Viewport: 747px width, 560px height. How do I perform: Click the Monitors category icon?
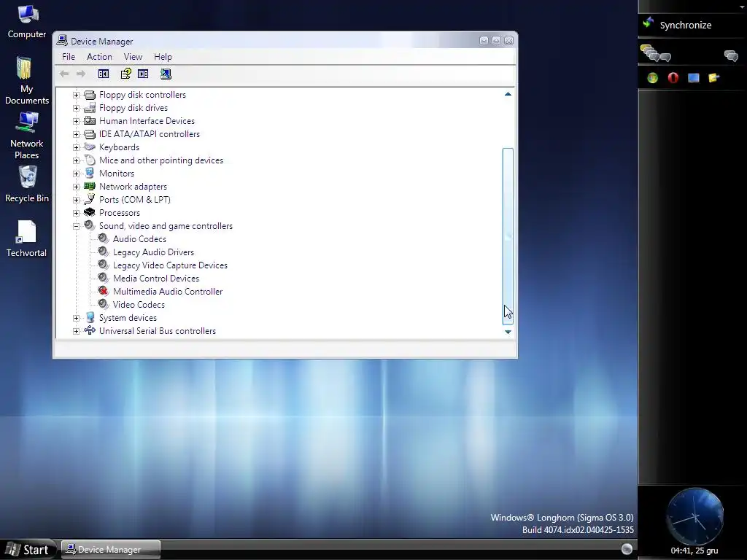coord(90,173)
